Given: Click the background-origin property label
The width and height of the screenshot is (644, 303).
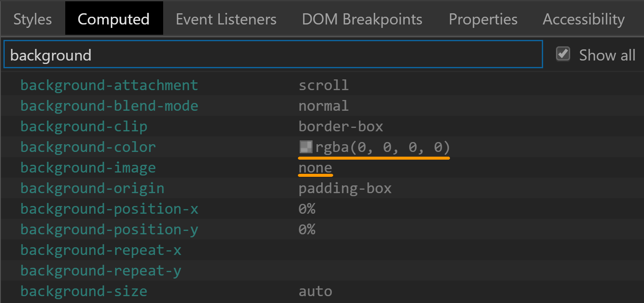Looking at the screenshot, I should point(92,188).
